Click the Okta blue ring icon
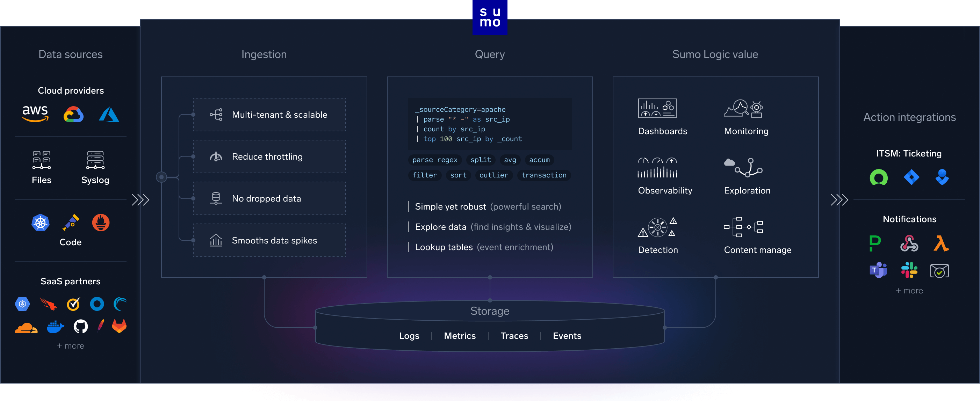This screenshot has height=401, width=980. click(x=97, y=304)
